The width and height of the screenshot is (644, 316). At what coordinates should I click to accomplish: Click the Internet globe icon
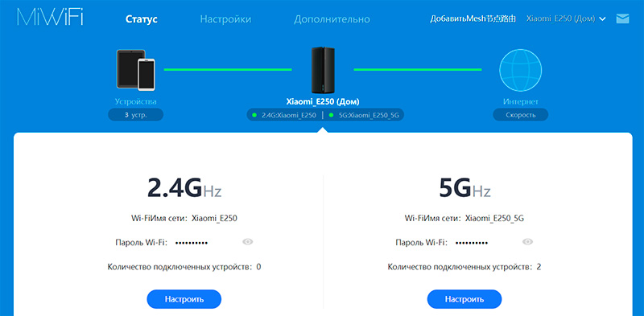coord(520,70)
